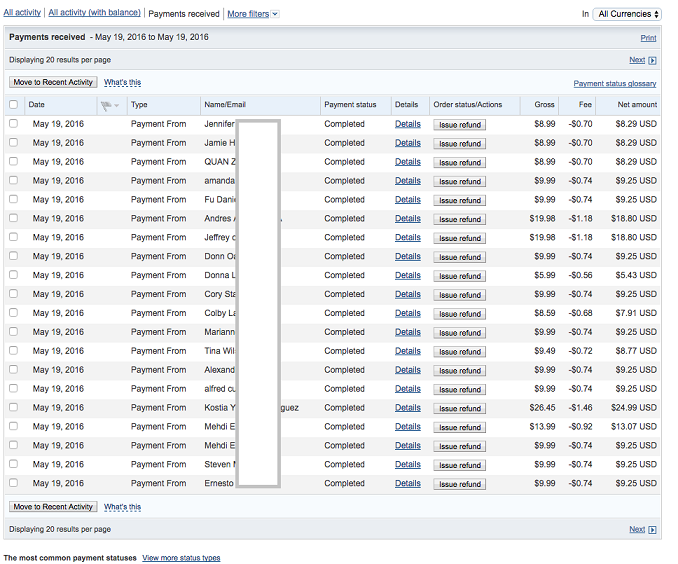Click the flag icon in table header

[105, 105]
